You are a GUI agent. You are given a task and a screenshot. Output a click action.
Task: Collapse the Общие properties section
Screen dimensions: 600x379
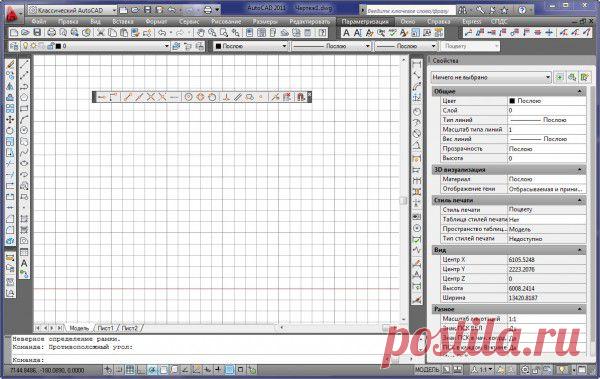pos(579,91)
